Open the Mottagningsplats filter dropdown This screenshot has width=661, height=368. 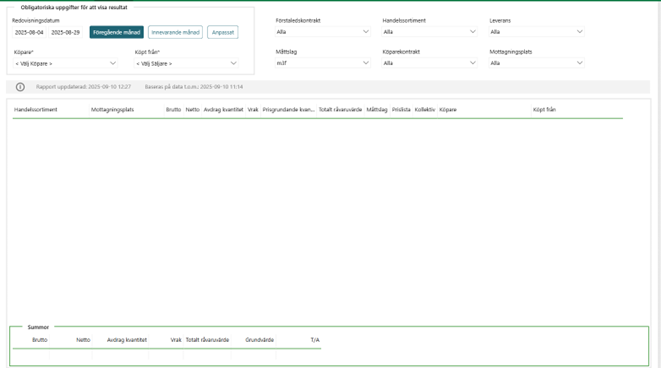tap(537, 63)
